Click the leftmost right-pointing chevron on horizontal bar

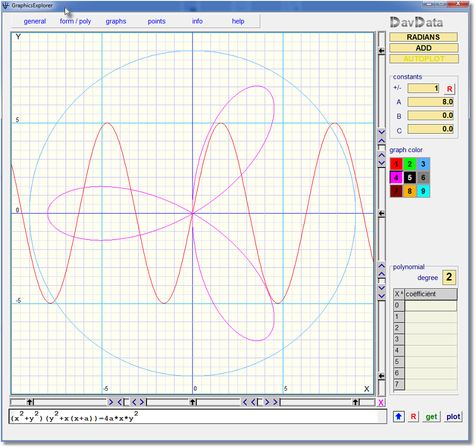pyautogui.click(x=111, y=402)
